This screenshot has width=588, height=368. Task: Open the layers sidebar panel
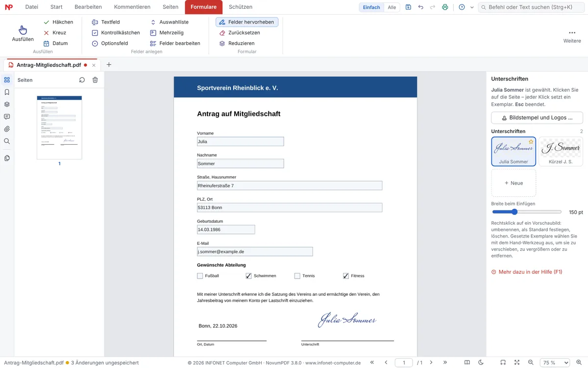[7, 105]
